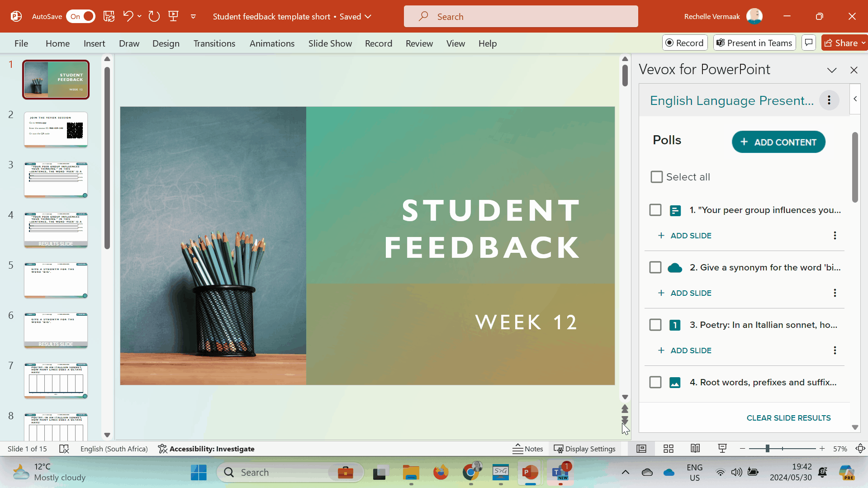Screen dimensions: 868x488
Task: Open the Share button dropdown arrow
Action: coord(863,43)
